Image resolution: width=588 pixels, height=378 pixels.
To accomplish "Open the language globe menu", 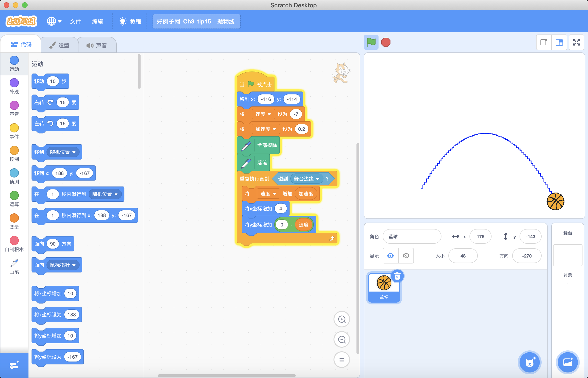I will [x=54, y=21].
